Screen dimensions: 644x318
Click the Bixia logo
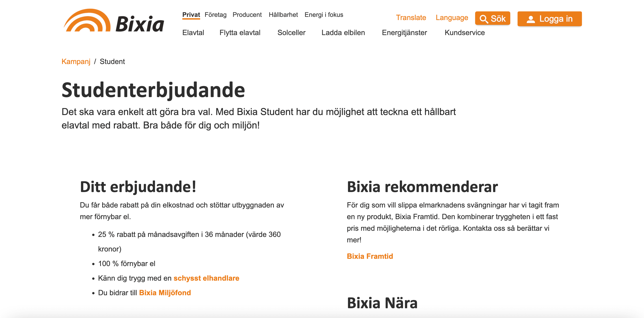[x=114, y=21]
